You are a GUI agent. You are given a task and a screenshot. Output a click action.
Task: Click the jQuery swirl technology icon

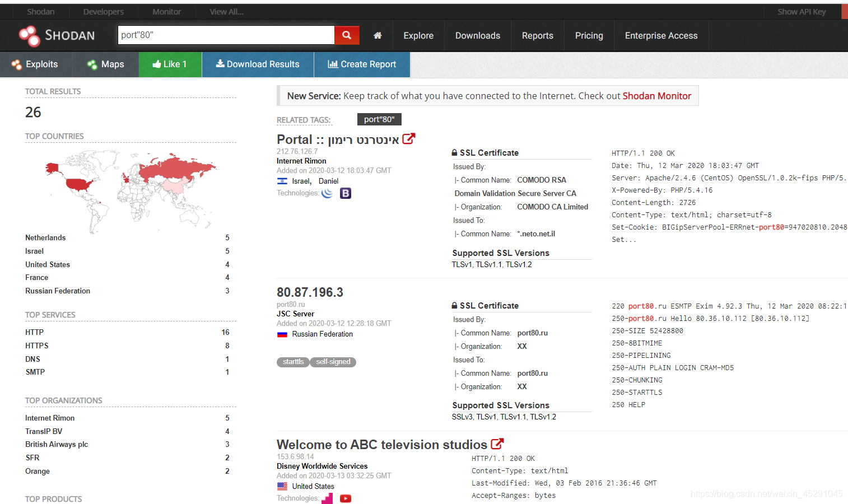[x=327, y=193]
